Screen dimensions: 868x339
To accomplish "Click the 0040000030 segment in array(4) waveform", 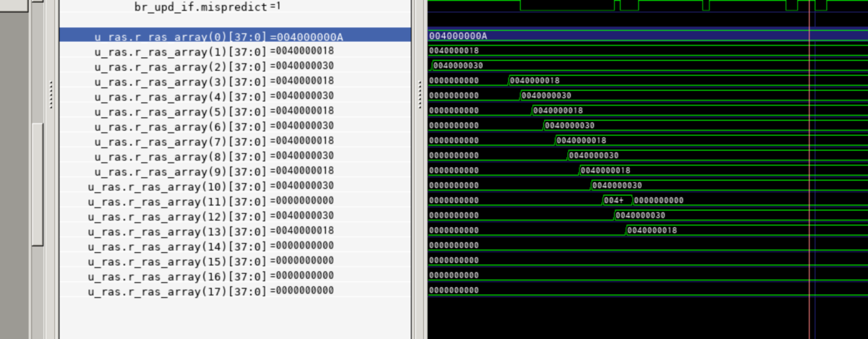I will (546, 95).
